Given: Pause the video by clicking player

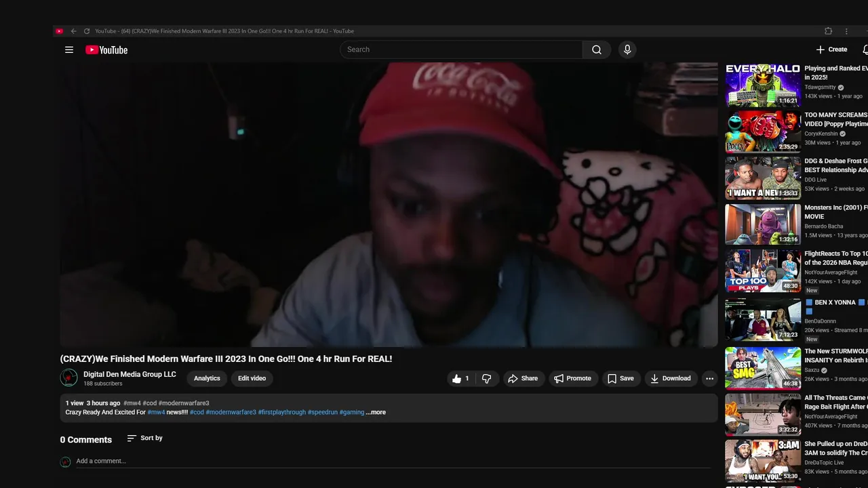Looking at the screenshot, I should tap(389, 205).
